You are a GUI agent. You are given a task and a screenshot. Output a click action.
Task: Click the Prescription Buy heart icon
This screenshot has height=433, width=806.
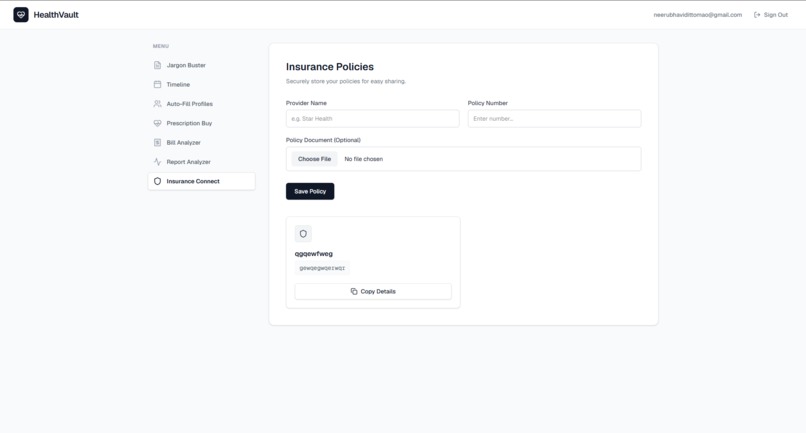point(157,123)
